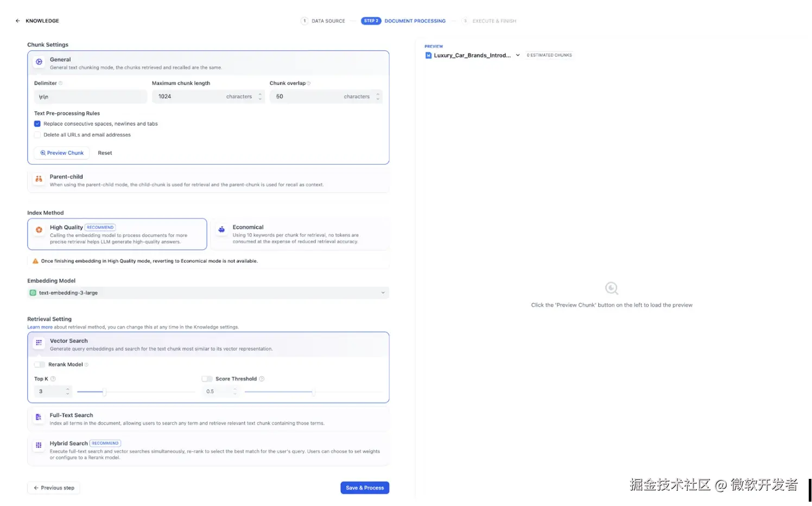
Task: Select the Parent-child mode icon
Action: point(39,179)
